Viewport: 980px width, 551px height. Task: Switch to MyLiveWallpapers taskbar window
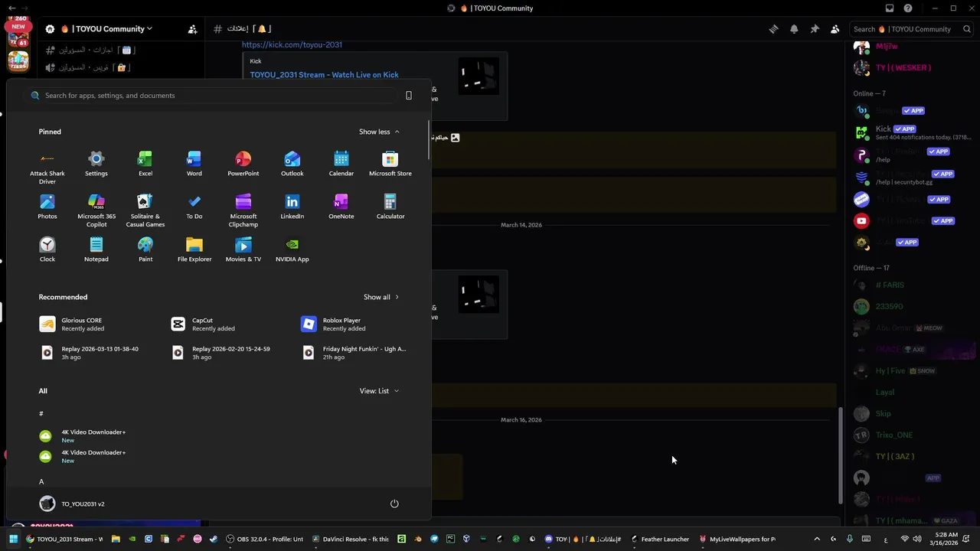(x=737, y=540)
